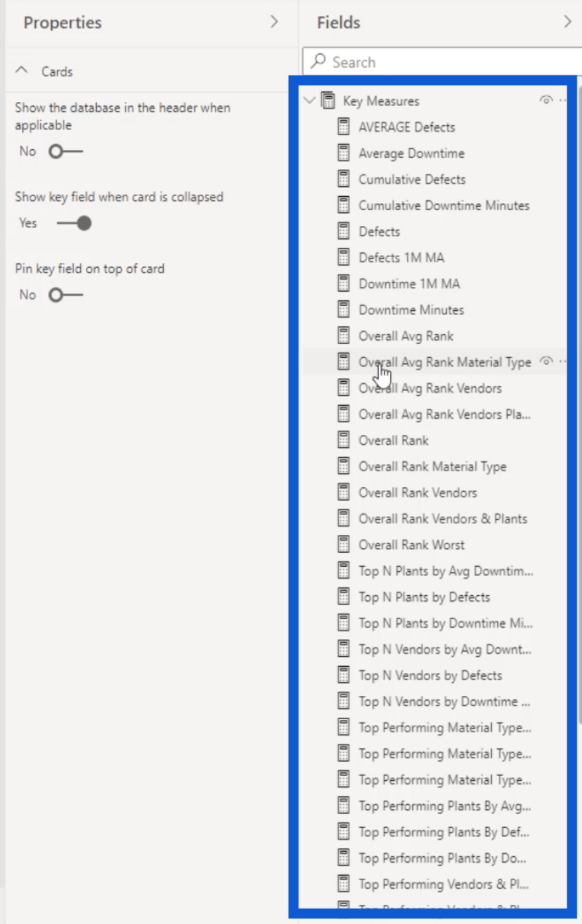The width and height of the screenshot is (582, 924).
Task: Select the Overall Rank Vendors & Plants measure
Action: 443,518
